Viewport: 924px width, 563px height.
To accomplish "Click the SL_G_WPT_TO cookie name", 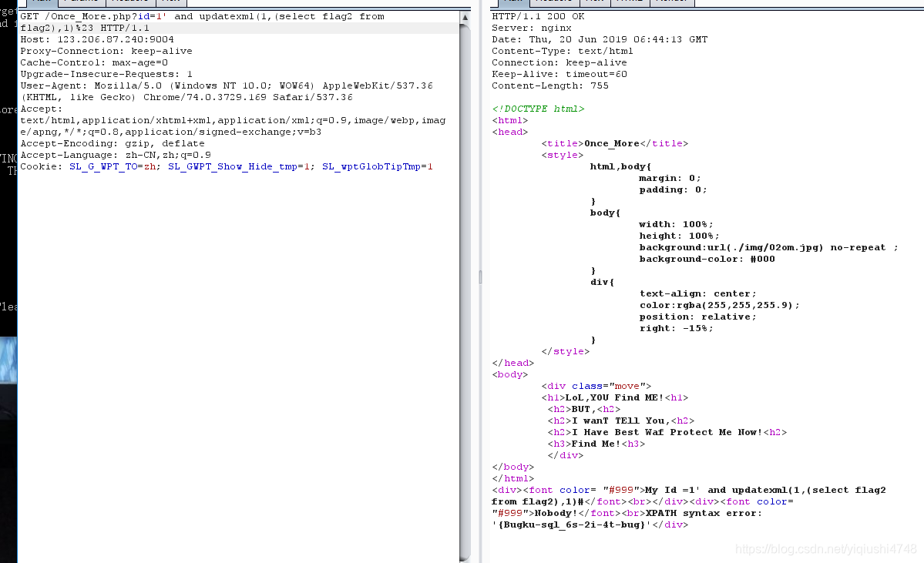I will [x=103, y=166].
